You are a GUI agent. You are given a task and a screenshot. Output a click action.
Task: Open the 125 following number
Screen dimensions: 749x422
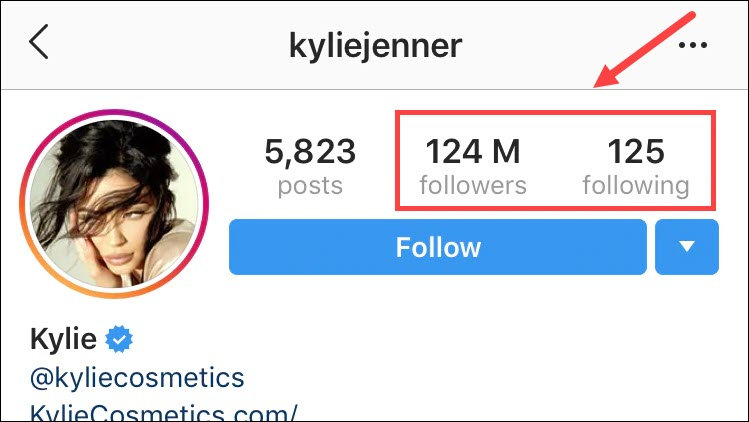coord(636,151)
